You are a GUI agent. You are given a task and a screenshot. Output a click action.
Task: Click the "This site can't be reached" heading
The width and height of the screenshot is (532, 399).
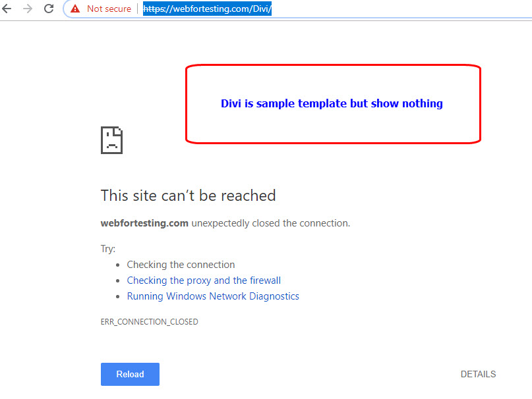coord(188,196)
